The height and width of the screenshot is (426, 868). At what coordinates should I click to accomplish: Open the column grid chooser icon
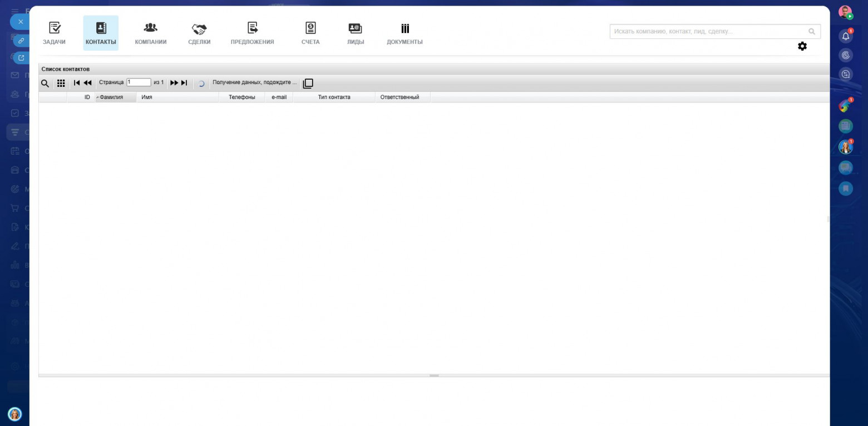(61, 84)
